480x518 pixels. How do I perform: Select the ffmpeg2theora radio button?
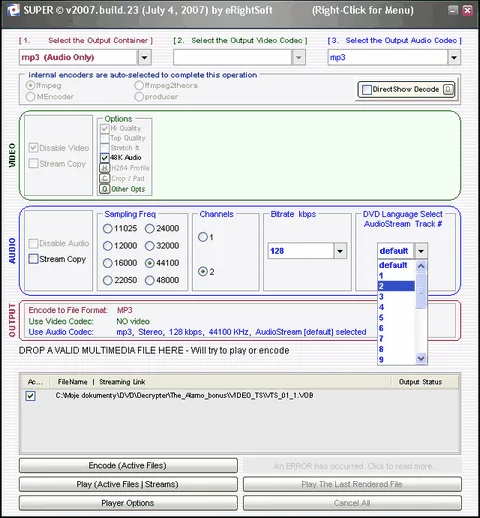(x=139, y=85)
